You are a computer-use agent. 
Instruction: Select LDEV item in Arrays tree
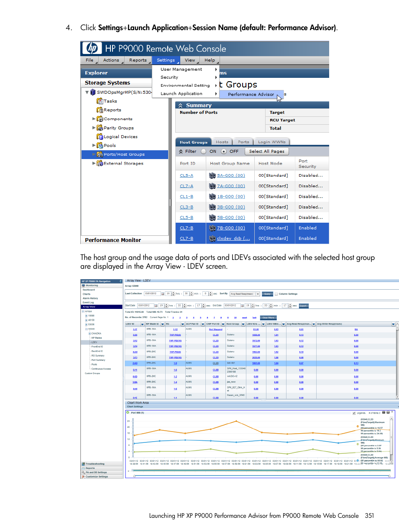tap(94, 342)
